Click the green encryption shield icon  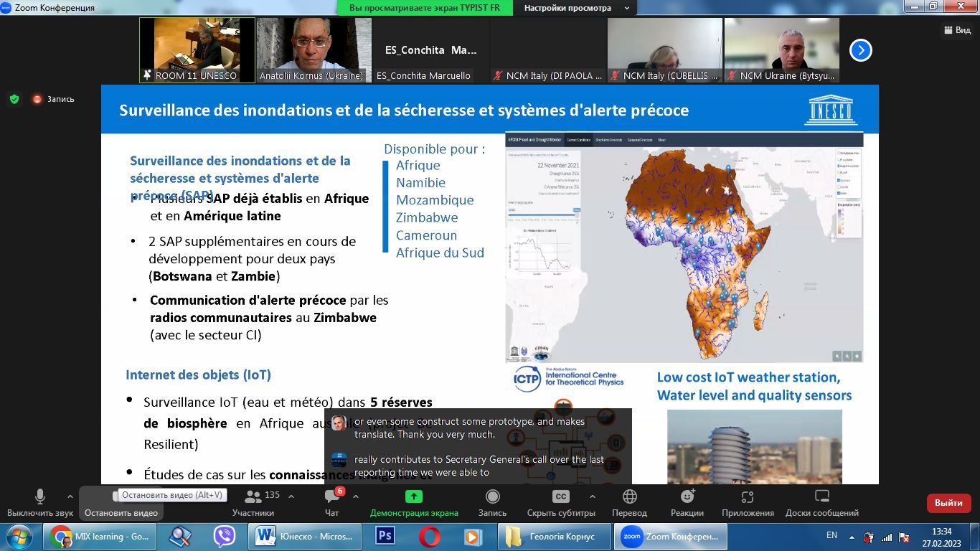coord(14,99)
